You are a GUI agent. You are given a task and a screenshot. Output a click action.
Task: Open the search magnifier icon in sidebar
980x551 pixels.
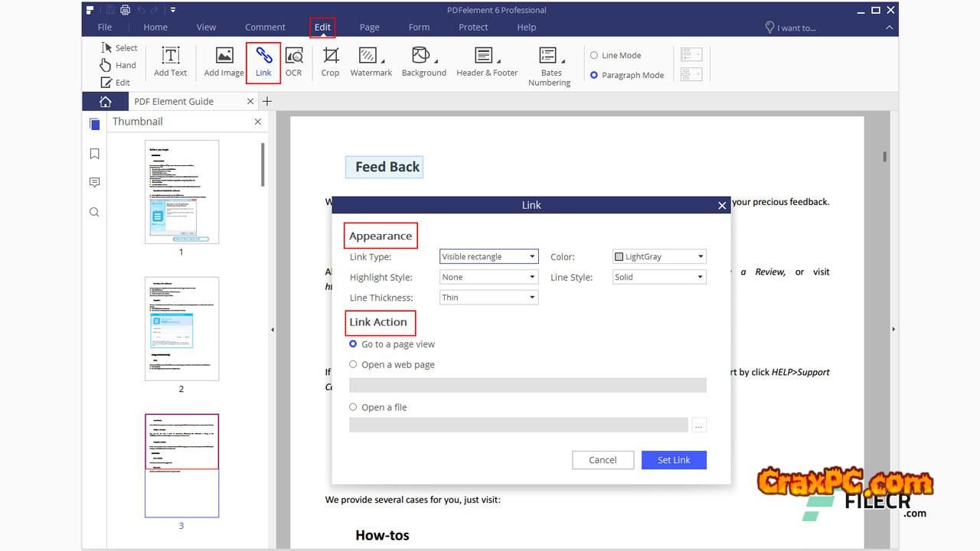94,212
